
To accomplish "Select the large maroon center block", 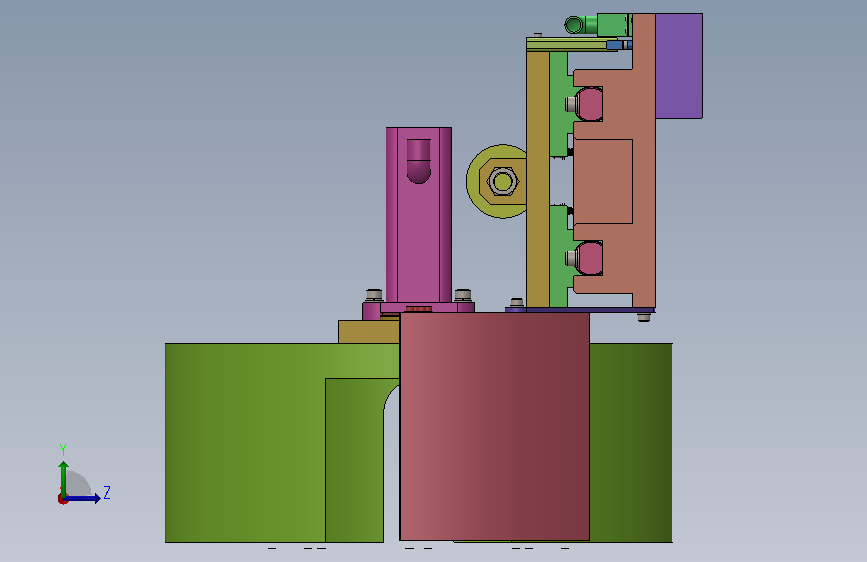I will (x=495, y=426).
